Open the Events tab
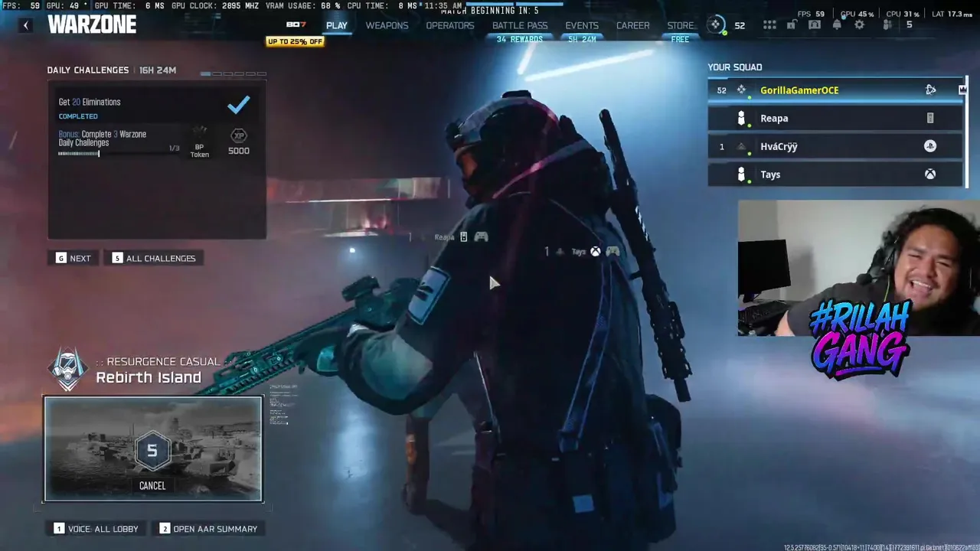 click(582, 25)
